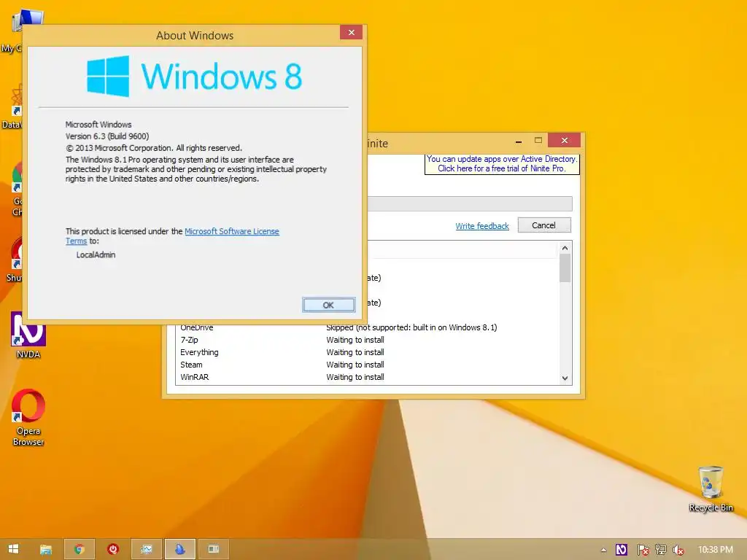Open File Explorer from the taskbar
Image resolution: width=747 pixels, height=560 pixels.
[46, 550]
